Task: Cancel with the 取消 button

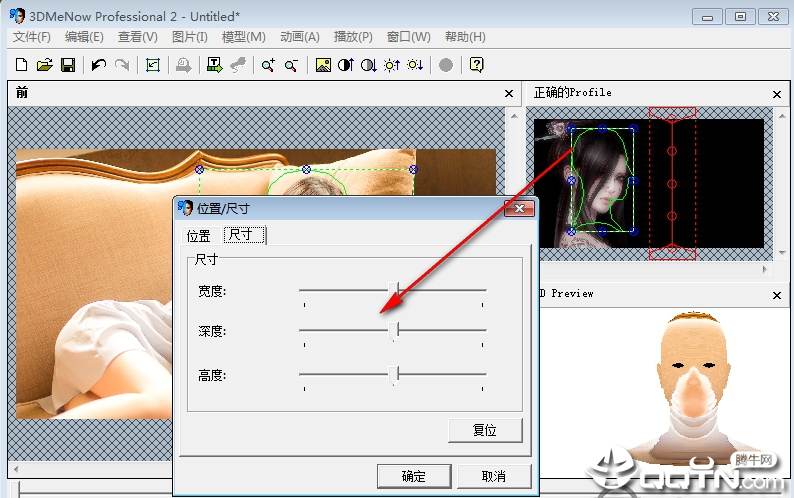Action: [x=494, y=476]
